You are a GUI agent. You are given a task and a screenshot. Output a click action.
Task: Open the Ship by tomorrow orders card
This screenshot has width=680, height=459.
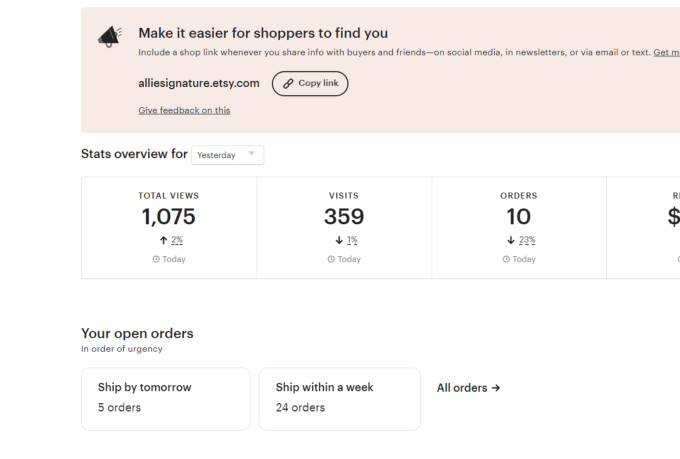point(165,398)
